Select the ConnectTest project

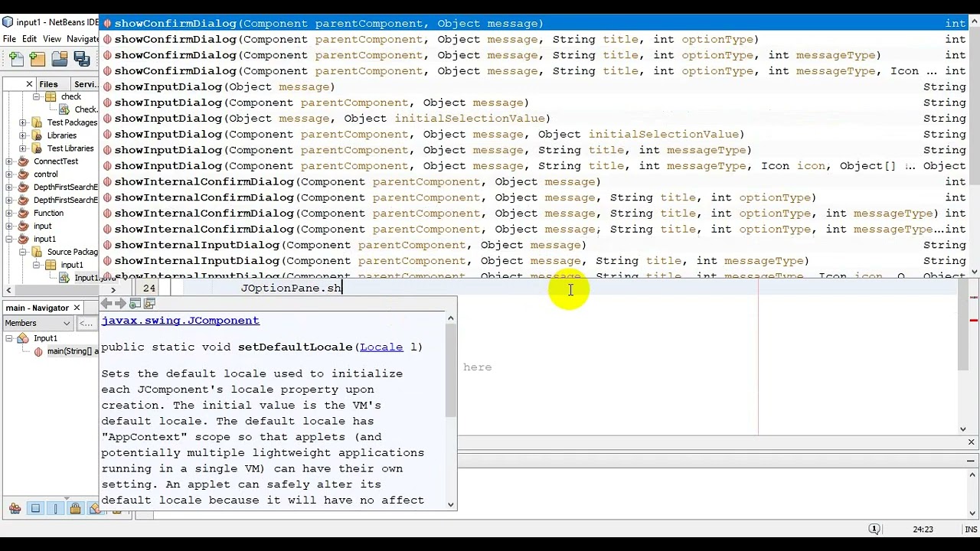[x=56, y=161]
